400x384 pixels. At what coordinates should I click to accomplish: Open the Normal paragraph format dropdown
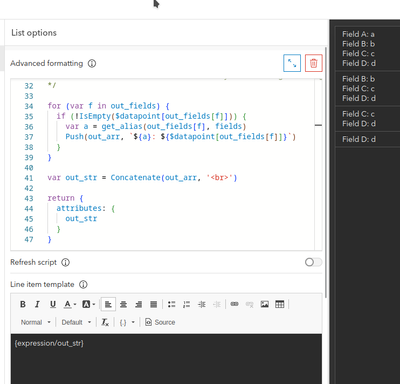pos(36,322)
